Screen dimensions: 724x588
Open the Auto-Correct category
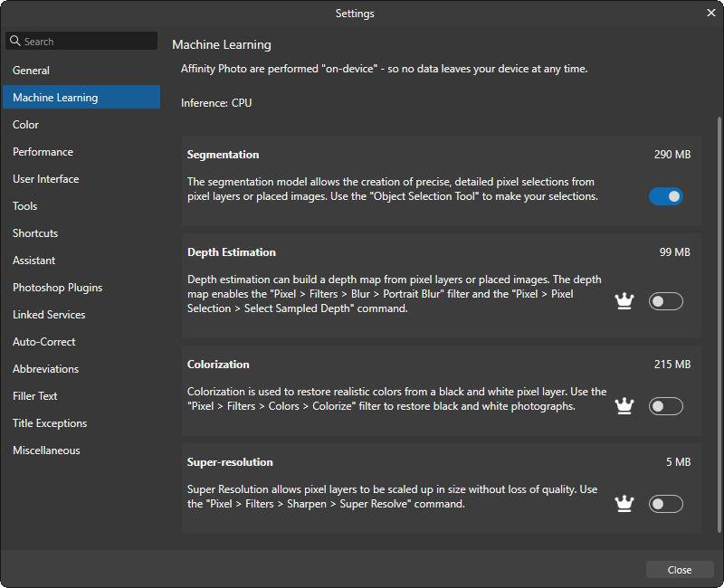pyautogui.click(x=44, y=342)
